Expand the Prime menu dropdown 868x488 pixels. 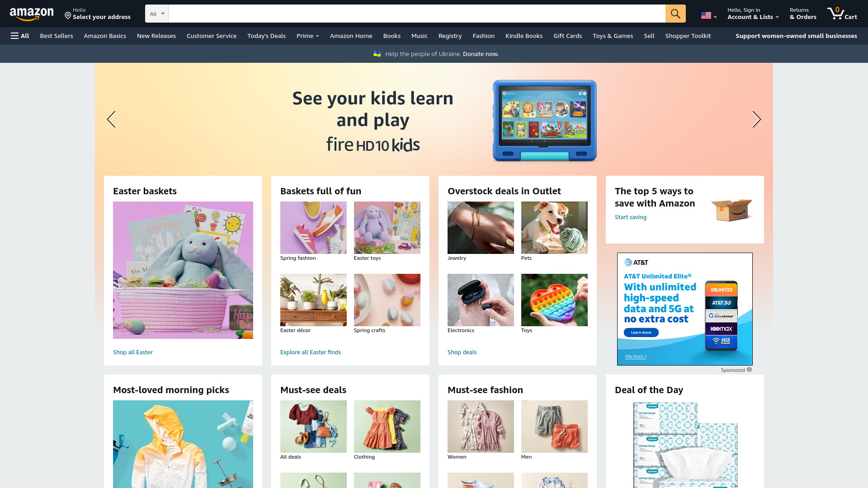click(308, 36)
